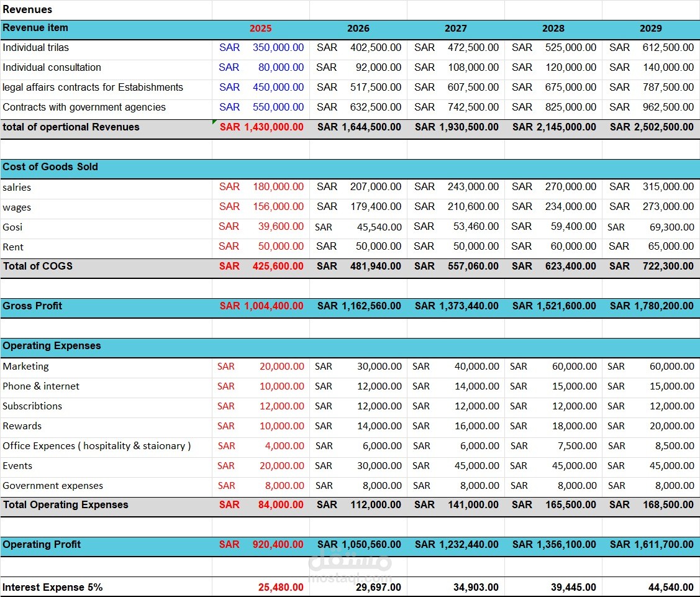Click the 'salries' row label
The image size is (700, 597).
[17, 187]
